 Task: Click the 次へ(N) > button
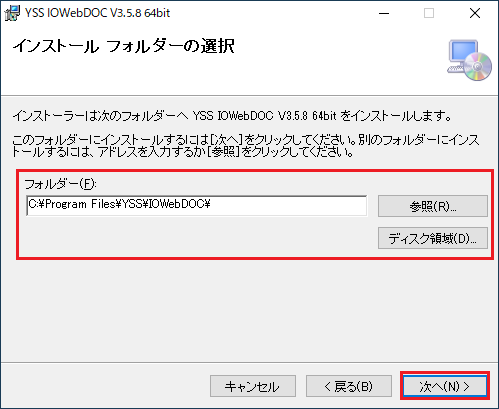coord(445,386)
